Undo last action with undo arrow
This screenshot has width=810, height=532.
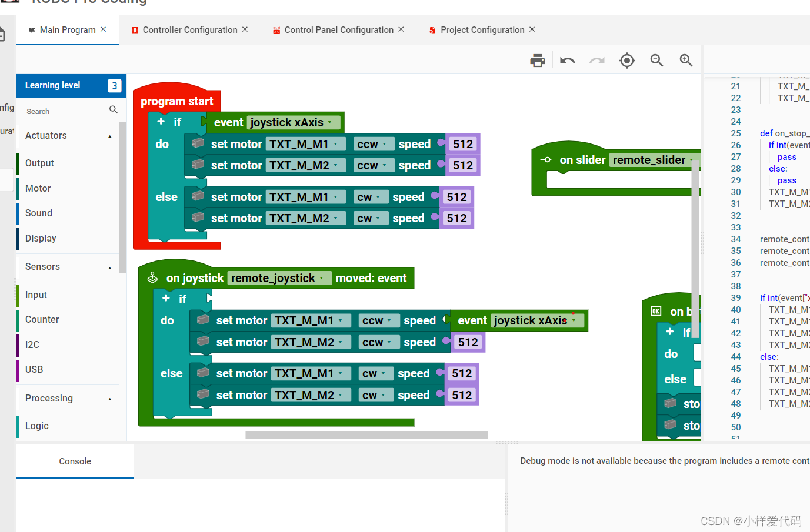click(568, 60)
